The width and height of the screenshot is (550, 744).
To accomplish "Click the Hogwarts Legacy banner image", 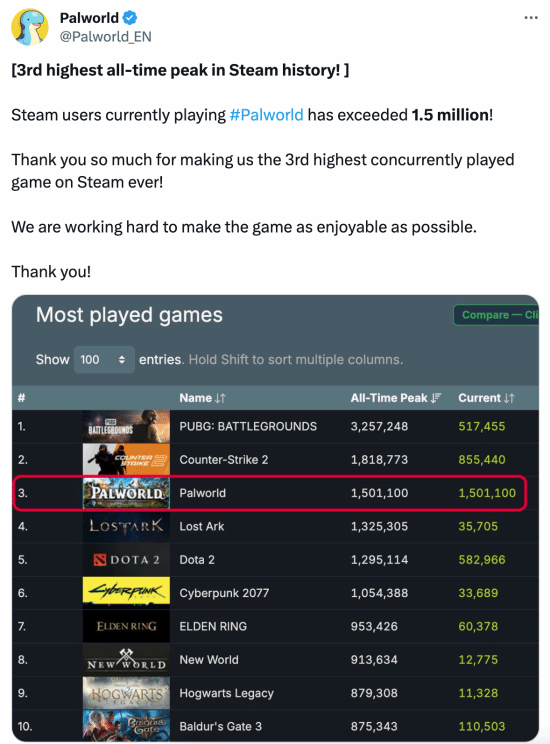I will (126, 693).
